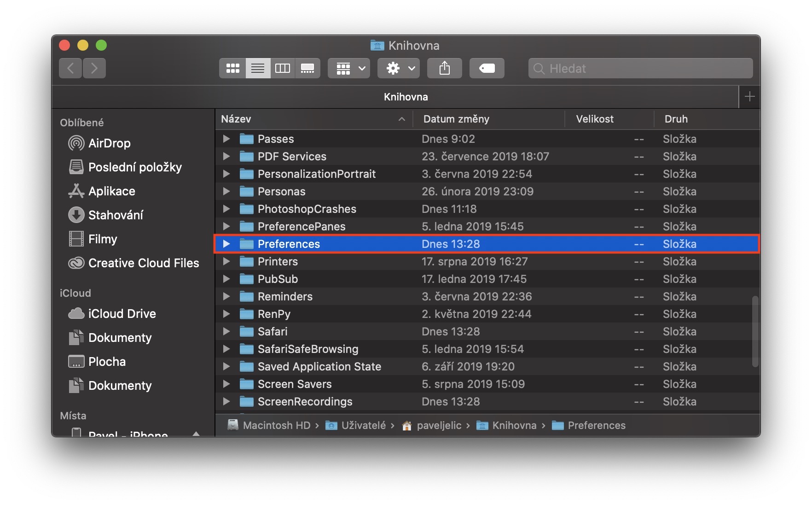Click Uživatelé in the path bar
Screen dimensions: 812x505
coord(363,425)
